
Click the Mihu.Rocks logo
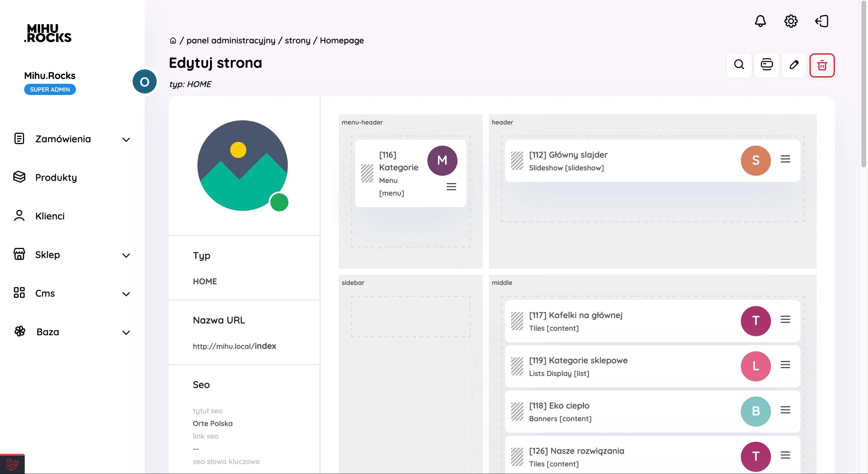48,33
